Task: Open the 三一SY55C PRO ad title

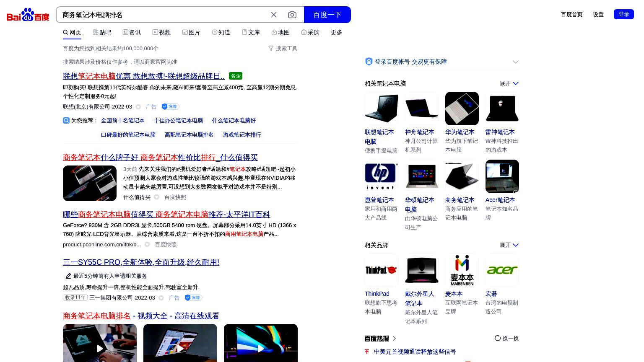Action: [141, 262]
